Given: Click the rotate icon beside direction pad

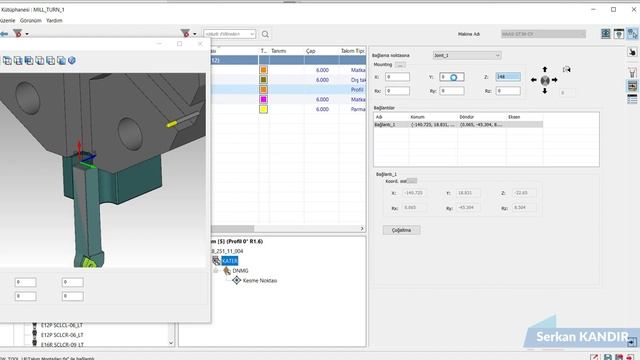Looking at the screenshot, I should click(567, 70).
